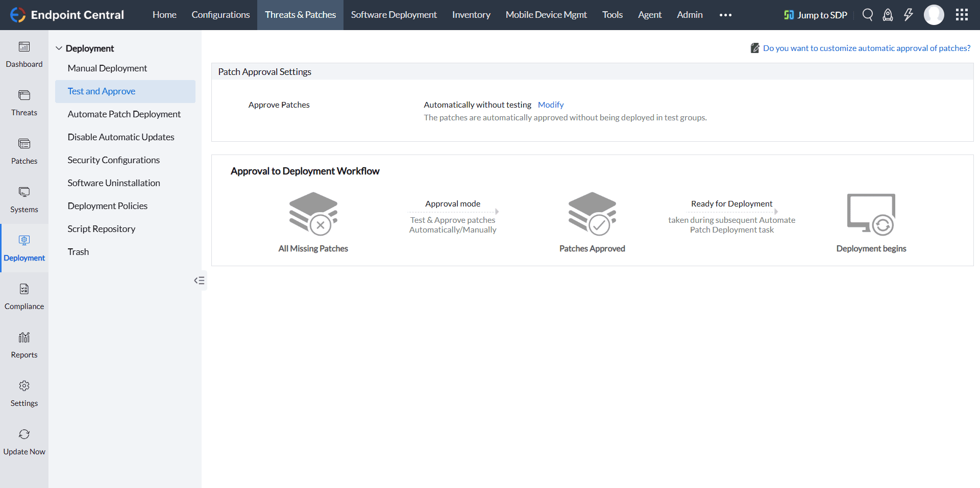Click the Jump to SDP icon
Viewport: 980px width, 488px height.
789,15
